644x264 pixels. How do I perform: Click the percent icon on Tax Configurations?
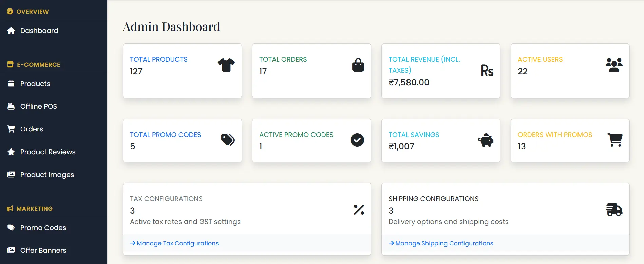point(359,210)
